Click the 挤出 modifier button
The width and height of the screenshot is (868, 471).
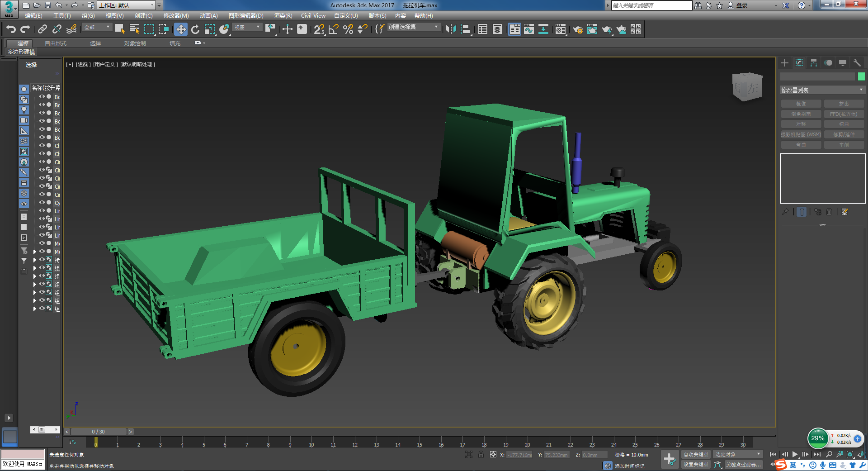[844, 104]
